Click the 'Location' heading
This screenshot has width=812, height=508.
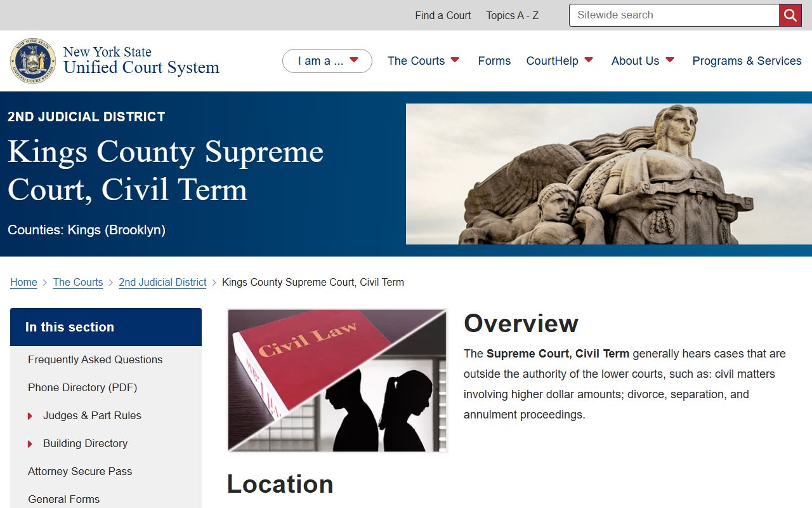280,484
